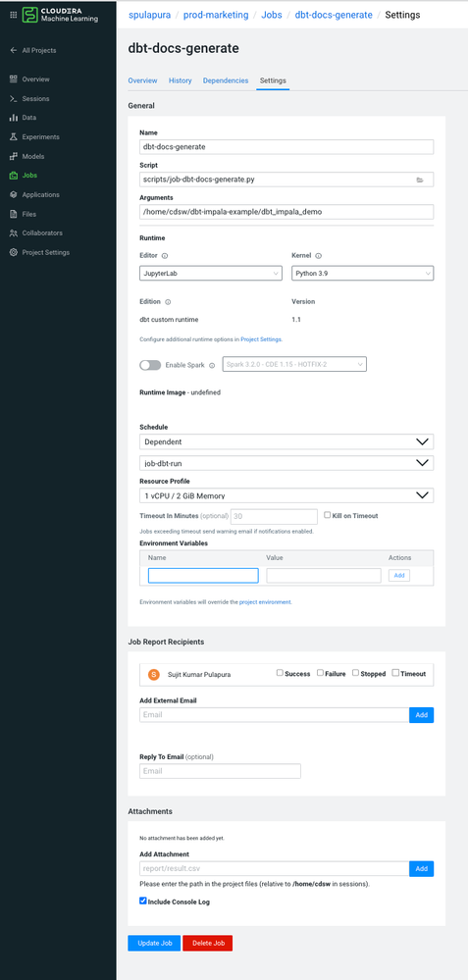The height and width of the screenshot is (980, 468).
Task: Go to dbt-docs-generate breadcrumb link
Action: 334,15
